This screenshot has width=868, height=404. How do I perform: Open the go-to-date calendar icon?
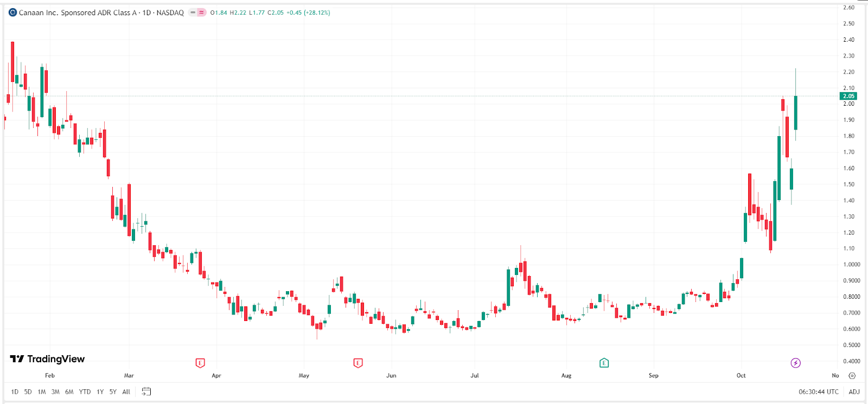146,392
